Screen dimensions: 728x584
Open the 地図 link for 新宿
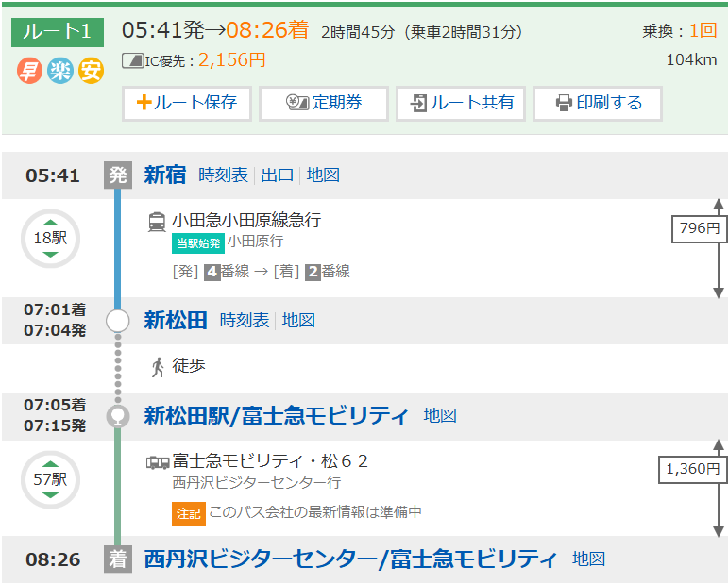tap(323, 175)
